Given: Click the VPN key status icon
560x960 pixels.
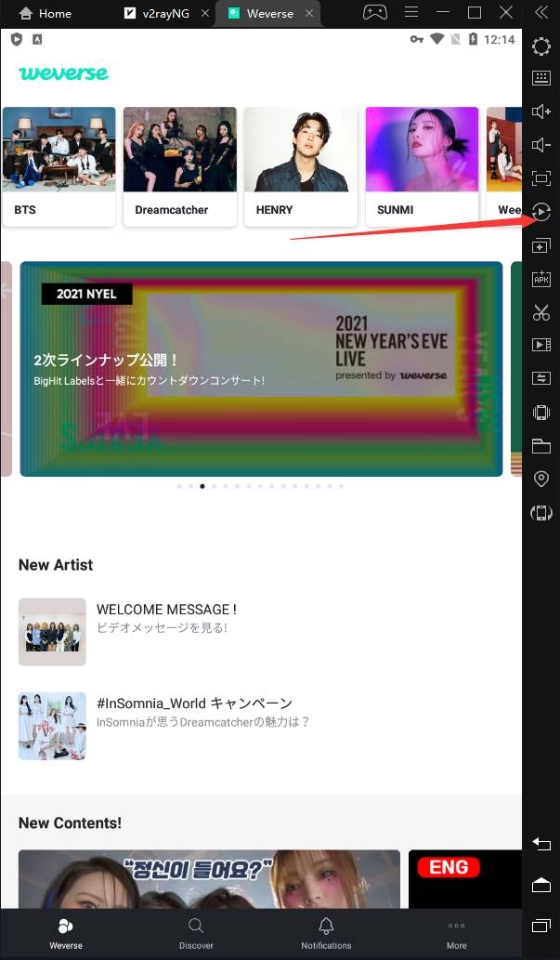Looking at the screenshot, I should coord(417,39).
